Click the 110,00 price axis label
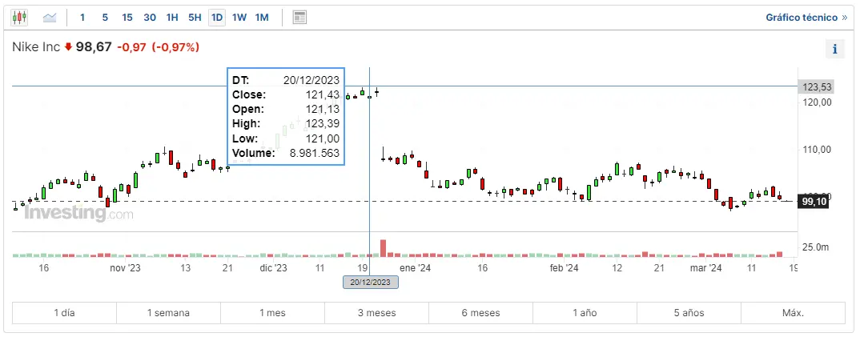Screen dimensions: 868x345 (x=817, y=150)
